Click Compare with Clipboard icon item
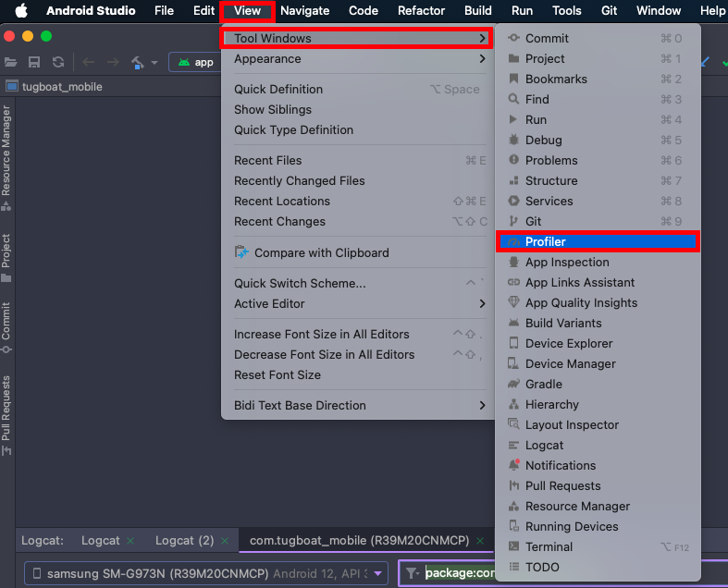 [357, 253]
